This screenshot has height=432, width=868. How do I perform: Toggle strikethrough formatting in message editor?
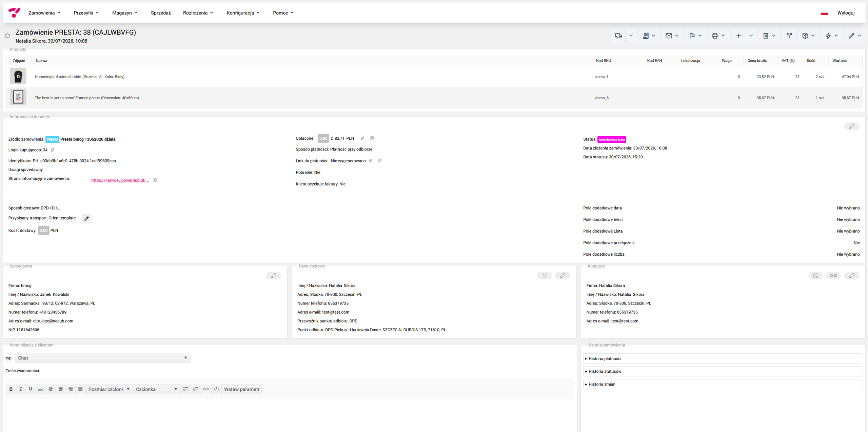40,389
